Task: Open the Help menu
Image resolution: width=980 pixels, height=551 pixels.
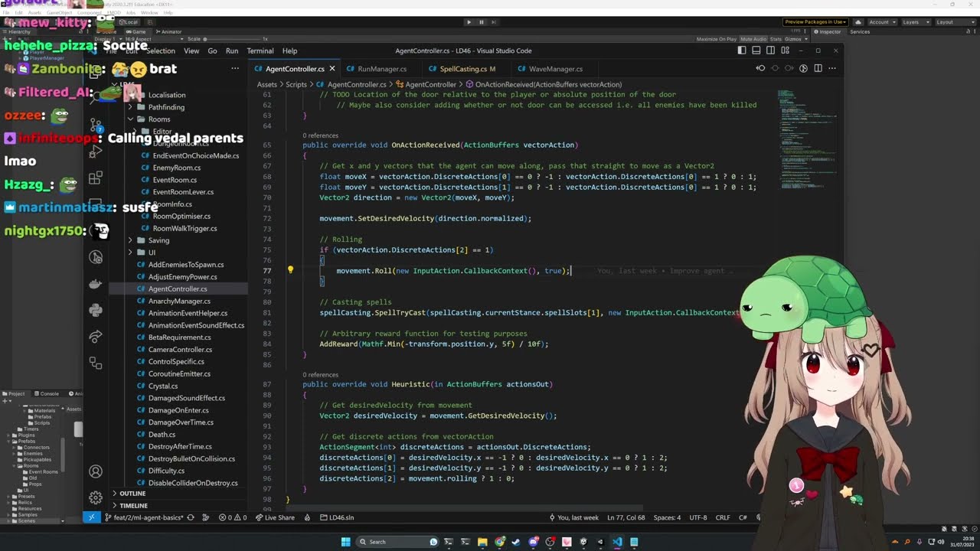Action: click(289, 51)
